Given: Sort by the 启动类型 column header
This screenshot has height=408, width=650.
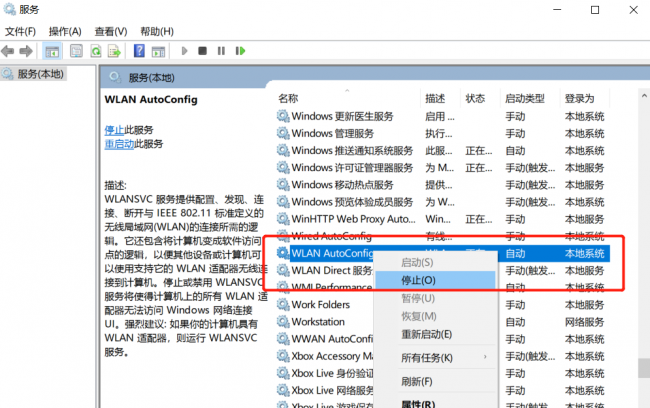Looking at the screenshot, I should tap(524, 98).
